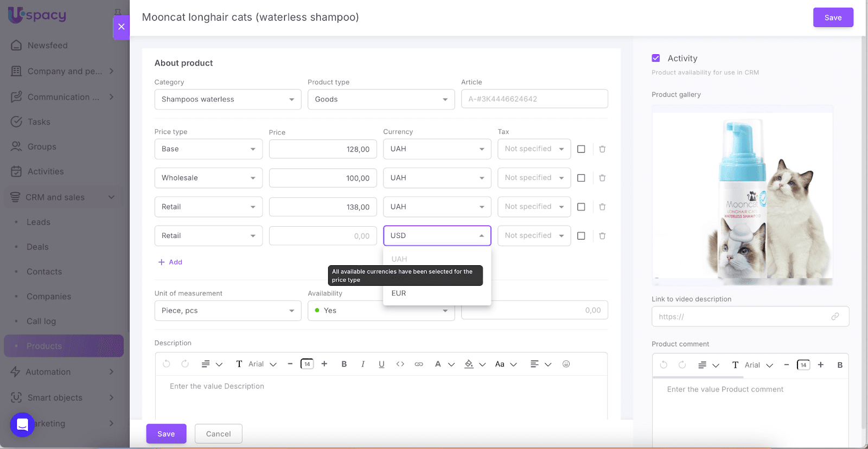Image resolution: width=868 pixels, height=449 pixels.
Task: Tick the checkbox in USD Retail row
Action: [x=581, y=236]
